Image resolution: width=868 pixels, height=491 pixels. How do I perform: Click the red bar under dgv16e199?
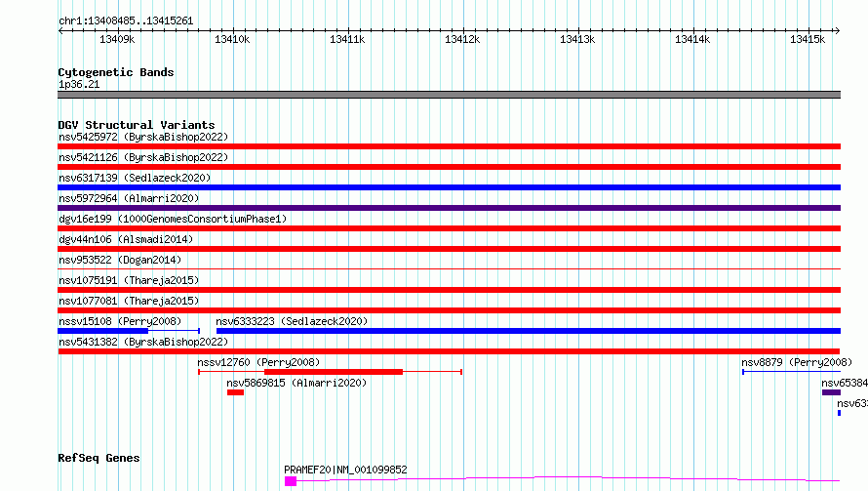point(449,228)
